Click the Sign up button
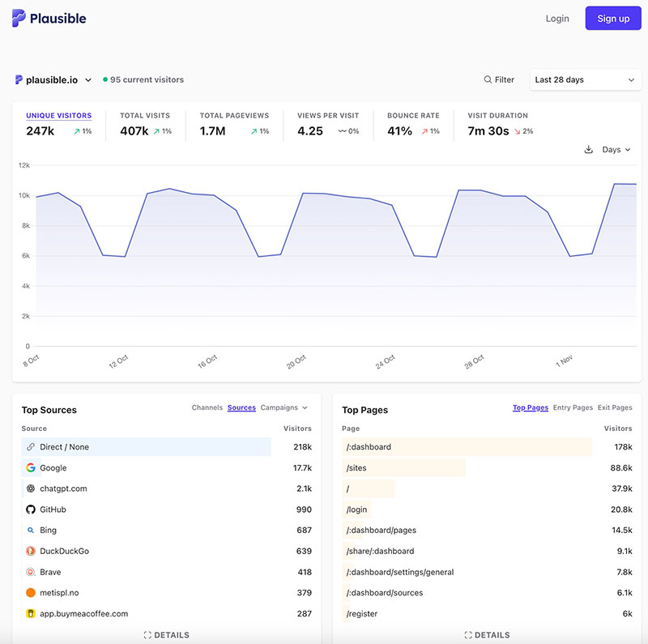The height and width of the screenshot is (644, 648). pos(613,18)
